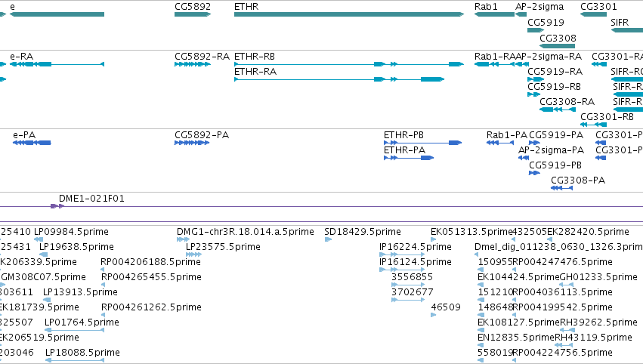Click the AP-2sigma gene label
643x364 pixels.
pyautogui.click(x=539, y=7)
